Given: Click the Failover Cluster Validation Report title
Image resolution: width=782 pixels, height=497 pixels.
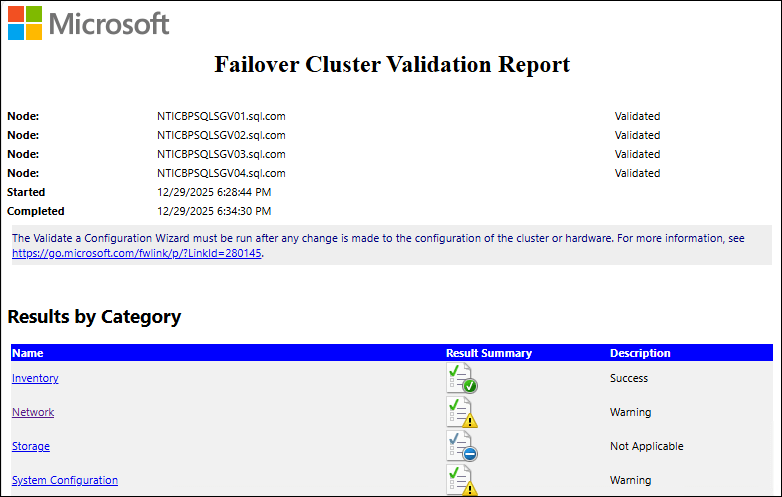Looking at the screenshot, I should [392, 65].
